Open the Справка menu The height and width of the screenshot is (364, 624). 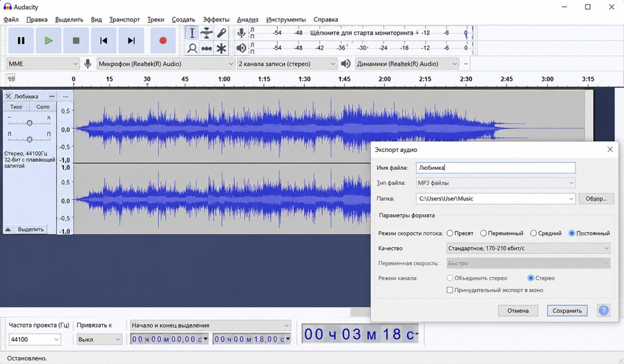coord(325,19)
